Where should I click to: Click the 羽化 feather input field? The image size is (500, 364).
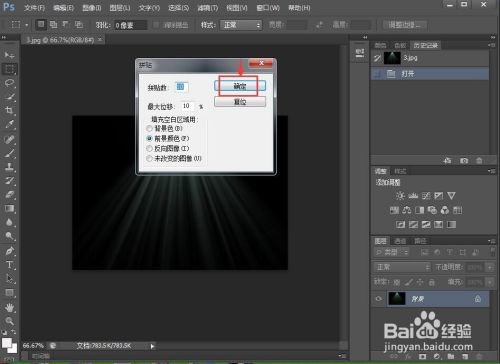tap(130, 25)
